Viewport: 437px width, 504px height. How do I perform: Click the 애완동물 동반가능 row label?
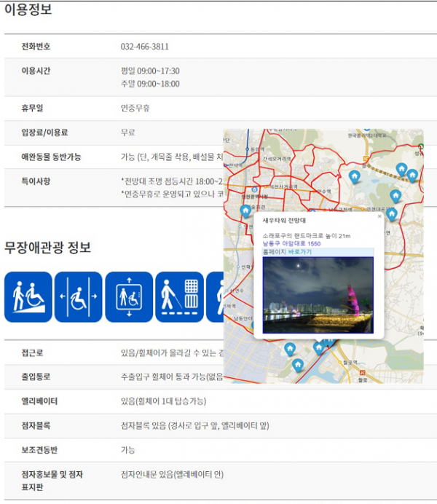coord(51,157)
